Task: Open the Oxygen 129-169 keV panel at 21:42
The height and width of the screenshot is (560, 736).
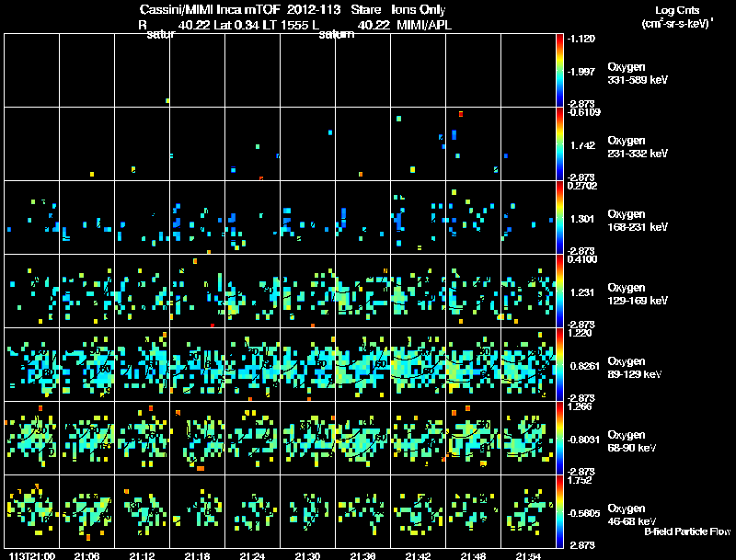Action: (418, 291)
